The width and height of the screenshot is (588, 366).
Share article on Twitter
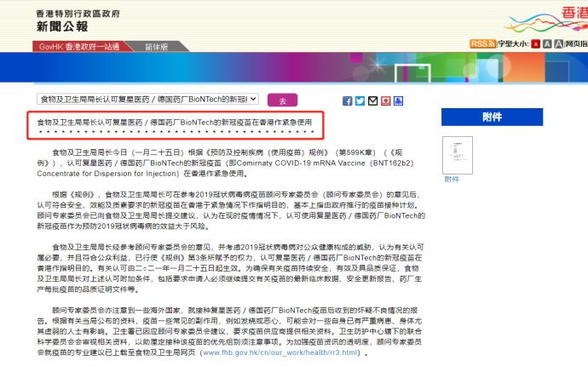click(360, 100)
